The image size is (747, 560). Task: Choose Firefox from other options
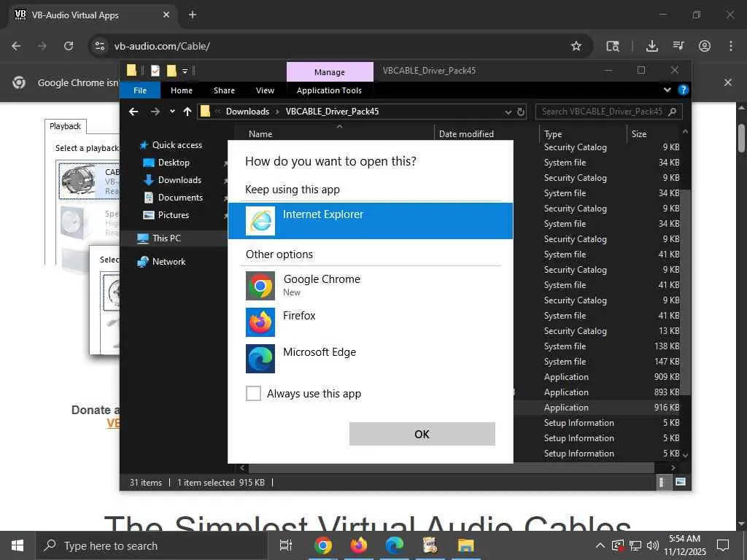[370, 322]
